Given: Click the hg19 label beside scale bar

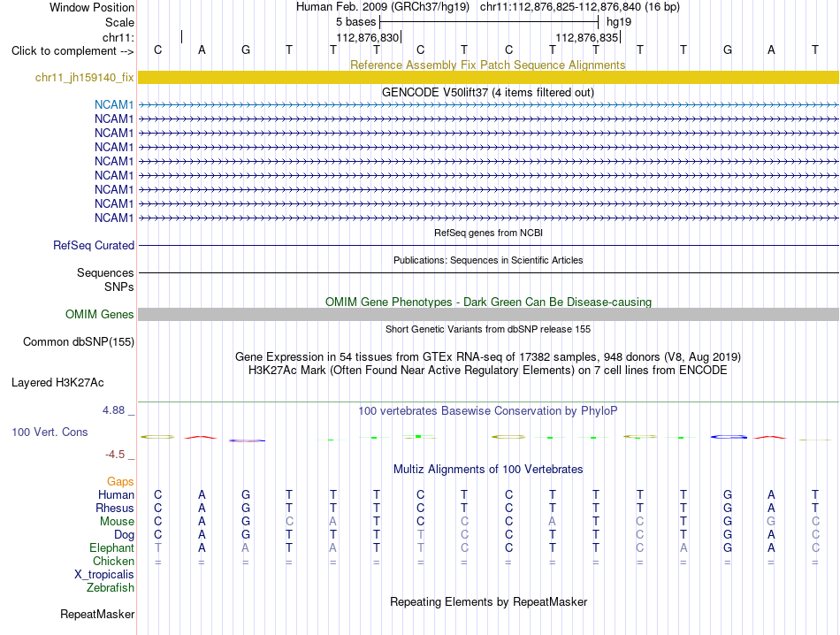Looking at the screenshot, I should tap(619, 22).
